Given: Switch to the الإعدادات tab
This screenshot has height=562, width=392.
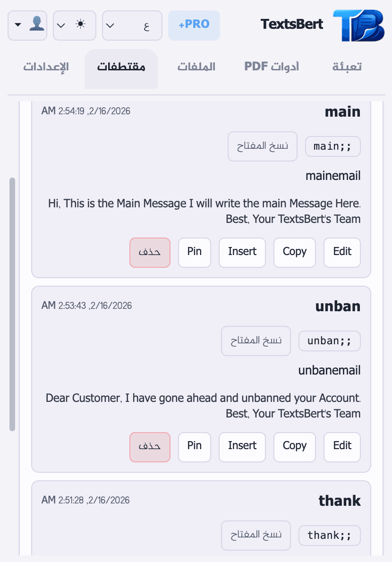Looking at the screenshot, I should click(46, 68).
